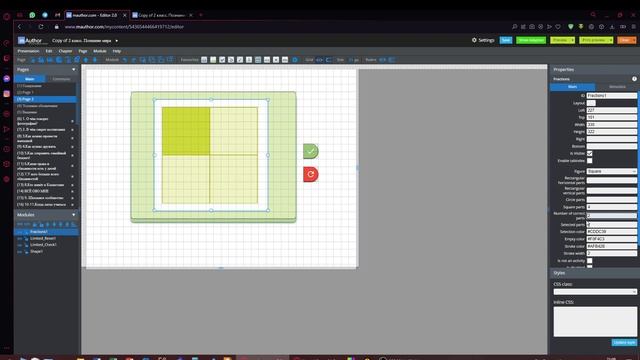Toggle visibility icon for Limited_Reset1 module

(19, 238)
